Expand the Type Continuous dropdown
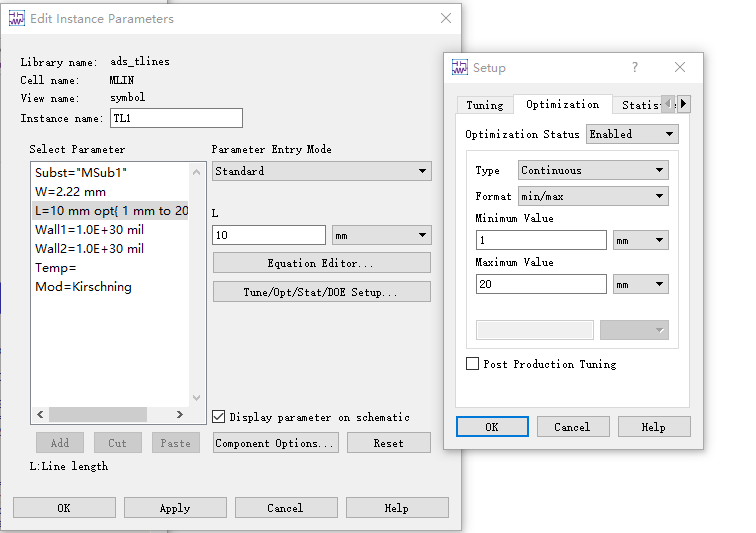The image size is (756, 533). click(x=593, y=171)
